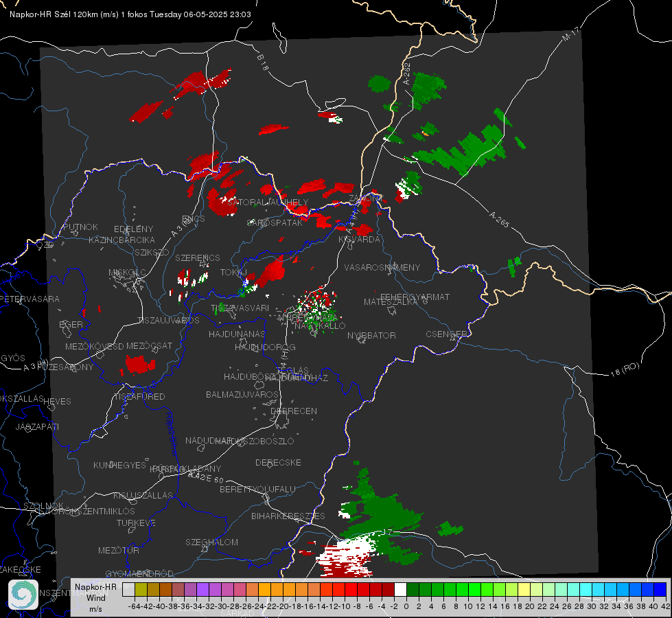Click the PÉTERVÁSÁRA label
The width and height of the screenshot is (672, 618).
click(x=30, y=299)
